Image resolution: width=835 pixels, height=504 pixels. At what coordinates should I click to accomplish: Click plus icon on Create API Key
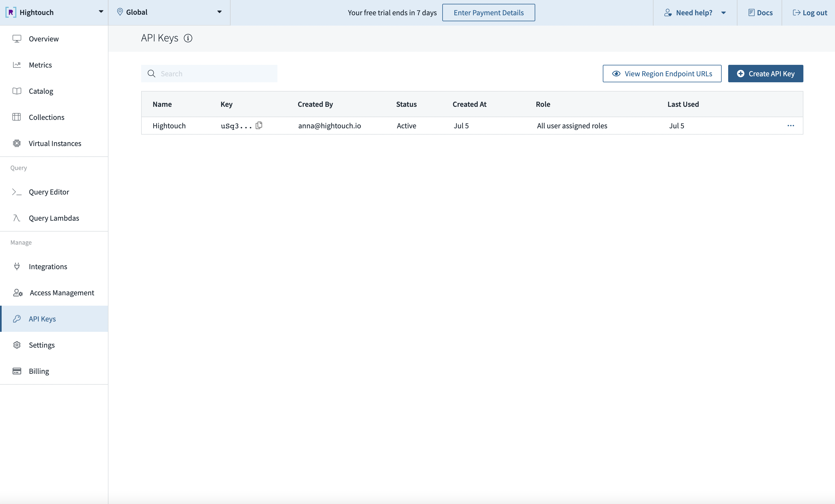(741, 74)
